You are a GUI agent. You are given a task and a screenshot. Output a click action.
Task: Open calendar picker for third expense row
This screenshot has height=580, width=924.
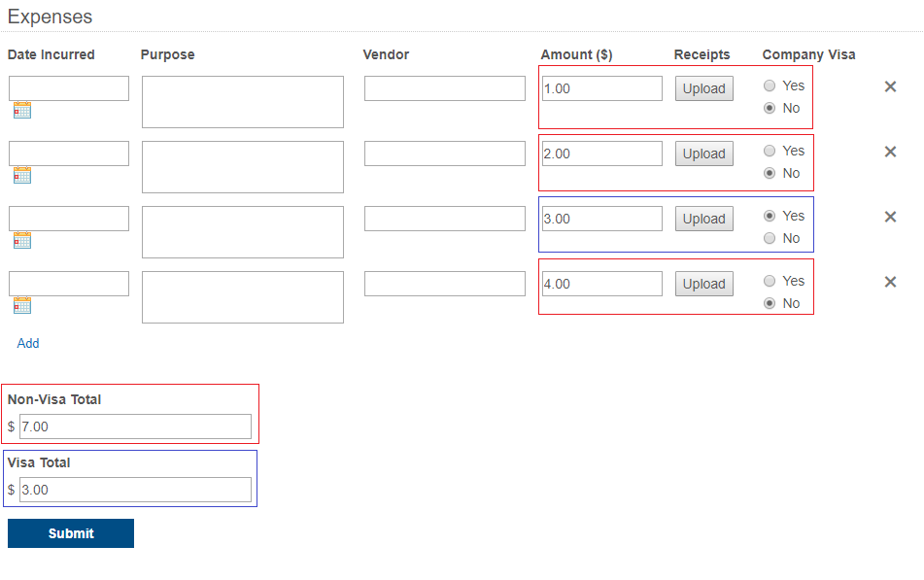22,241
